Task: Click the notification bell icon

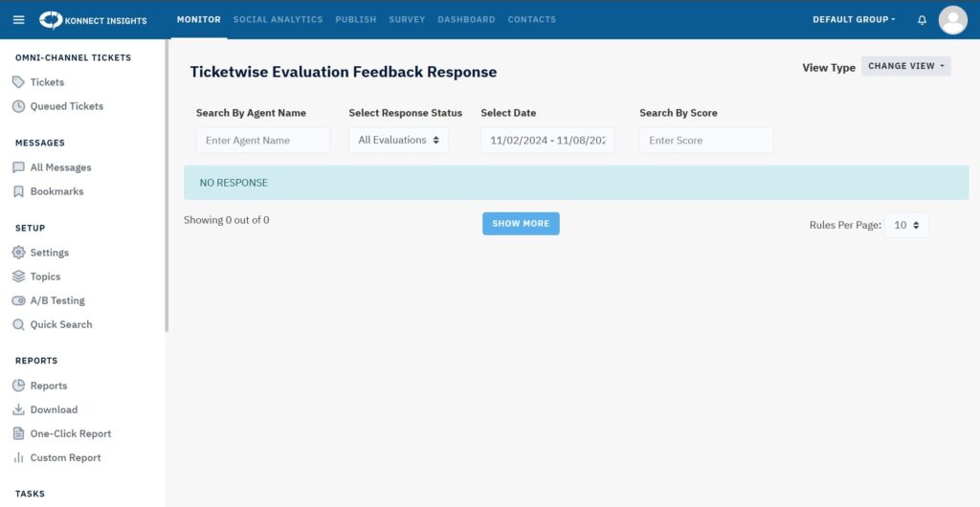Action: coord(922,20)
